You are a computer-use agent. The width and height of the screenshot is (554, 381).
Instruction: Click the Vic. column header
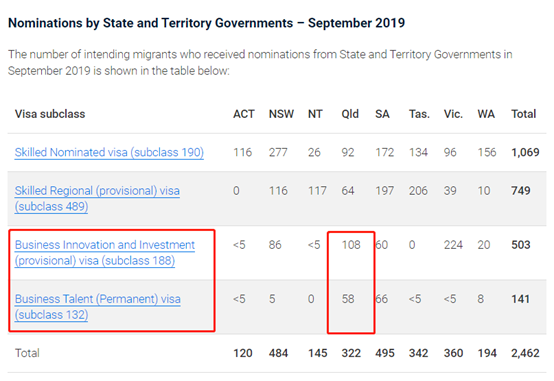[x=453, y=114]
